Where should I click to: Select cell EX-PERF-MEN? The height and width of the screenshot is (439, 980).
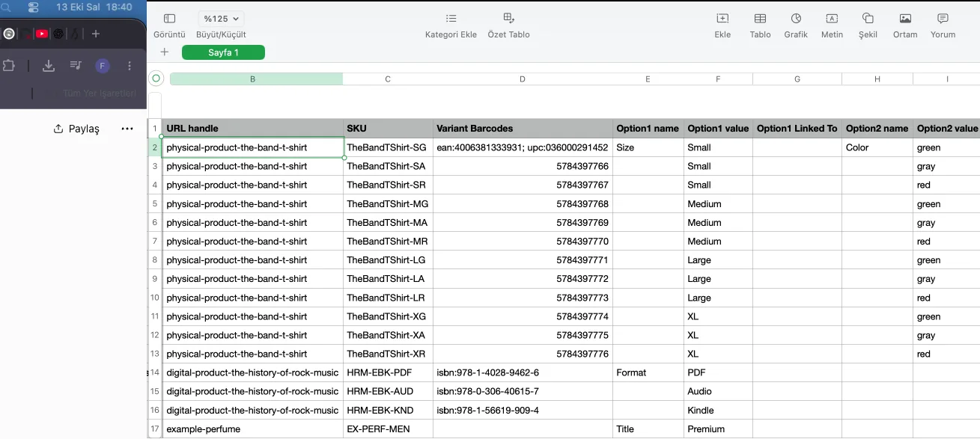tap(388, 429)
